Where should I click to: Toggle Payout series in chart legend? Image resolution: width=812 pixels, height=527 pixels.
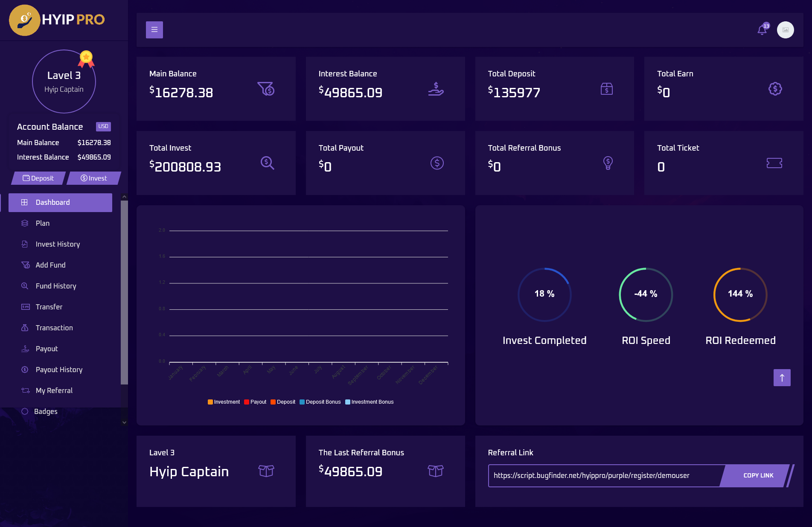point(256,402)
